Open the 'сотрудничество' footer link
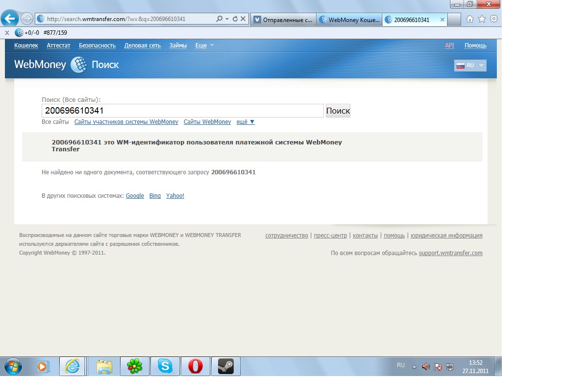The width and height of the screenshot is (588, 378). pyautogui.click(x=287, y=236)
